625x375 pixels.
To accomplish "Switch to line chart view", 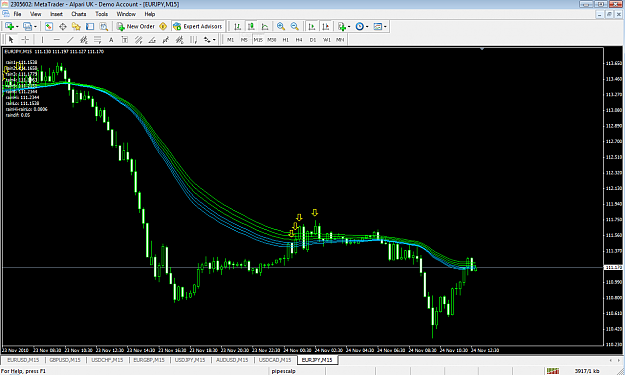I will (x=265, y=26).
